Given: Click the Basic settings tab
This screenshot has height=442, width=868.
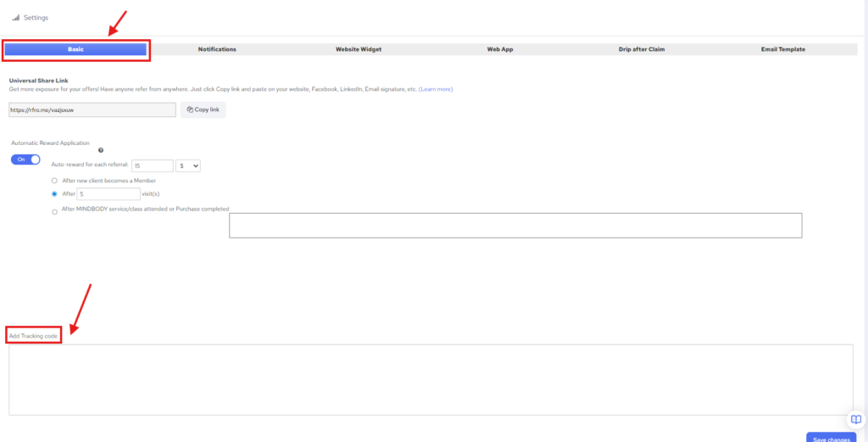Looking at the screenshot, I should pos(76,49).
